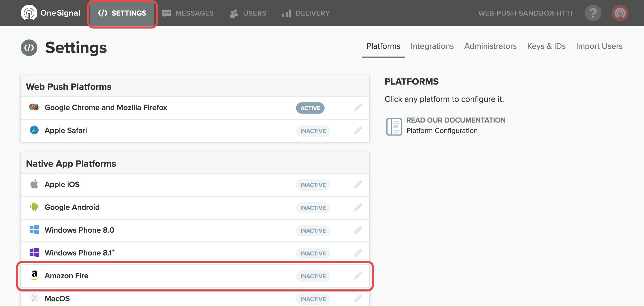
Task: Click the green Android robot icon
Action: click(x=34, y=207)
